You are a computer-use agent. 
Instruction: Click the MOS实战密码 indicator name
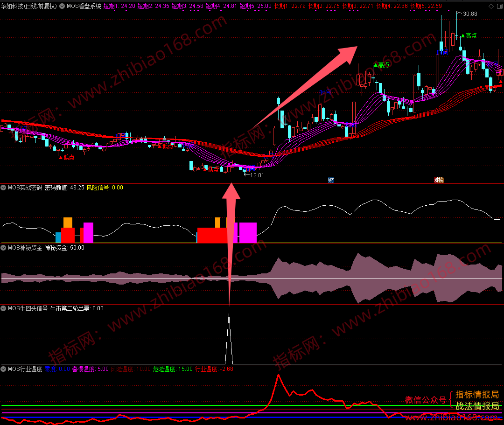coord(25,188)
